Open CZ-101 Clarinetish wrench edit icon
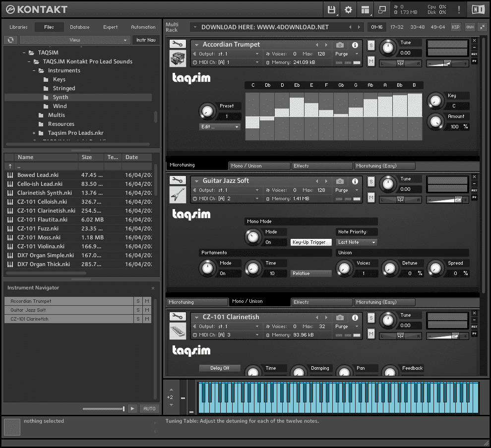491x448 pixels. coord(178,317)
